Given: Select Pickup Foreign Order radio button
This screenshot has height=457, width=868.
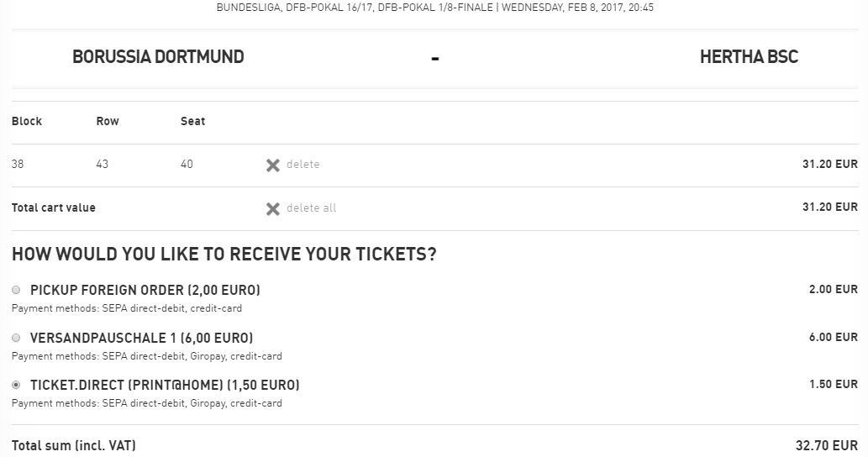Looking at the screenshot, I should [x=16, y=290].
